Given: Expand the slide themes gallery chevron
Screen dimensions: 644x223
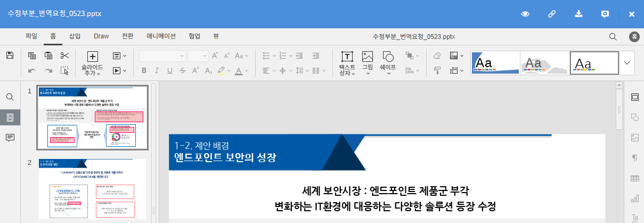Looking at the screenshot, I should (626, 62).
